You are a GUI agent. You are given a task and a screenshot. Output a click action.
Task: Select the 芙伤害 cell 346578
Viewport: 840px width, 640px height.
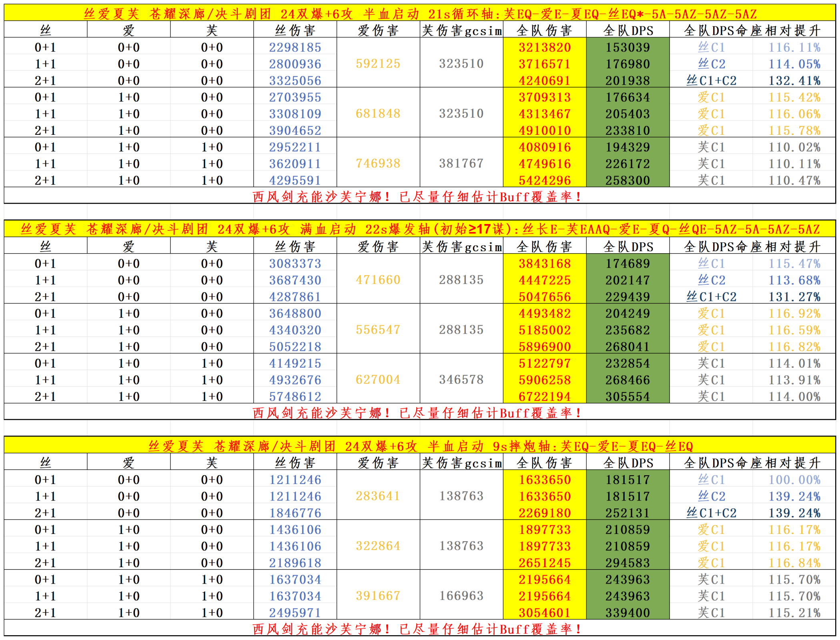click(x=461, y=380)
